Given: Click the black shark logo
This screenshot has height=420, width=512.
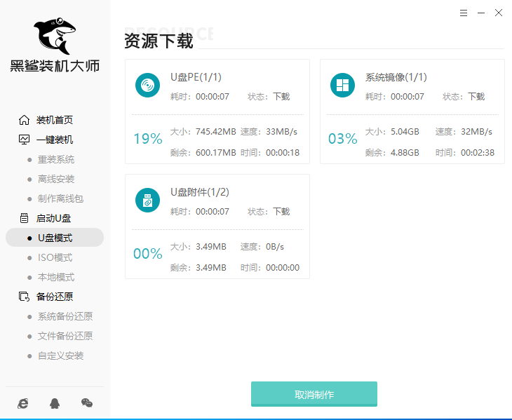Looking at the screenshot, I should (54, 34).
